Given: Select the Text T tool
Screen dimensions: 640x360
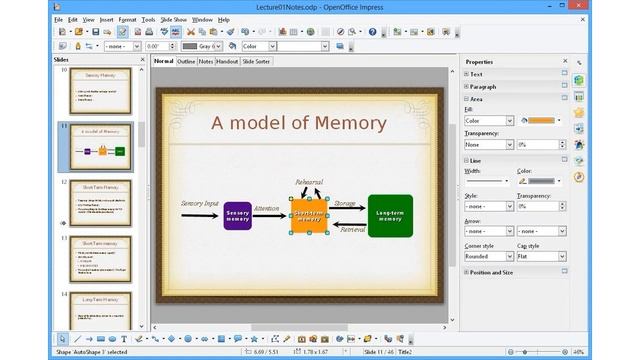Looking at the screenshot, I should click(124, 339).
